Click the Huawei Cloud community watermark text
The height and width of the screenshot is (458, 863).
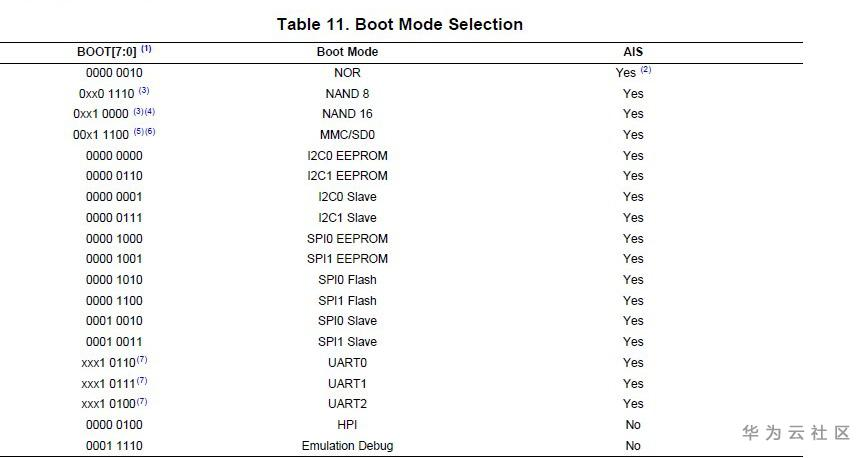(x=795, y=433)
